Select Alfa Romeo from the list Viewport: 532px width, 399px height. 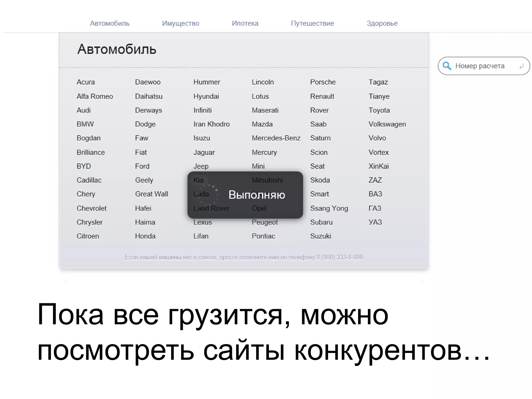[x=95, y=96]
